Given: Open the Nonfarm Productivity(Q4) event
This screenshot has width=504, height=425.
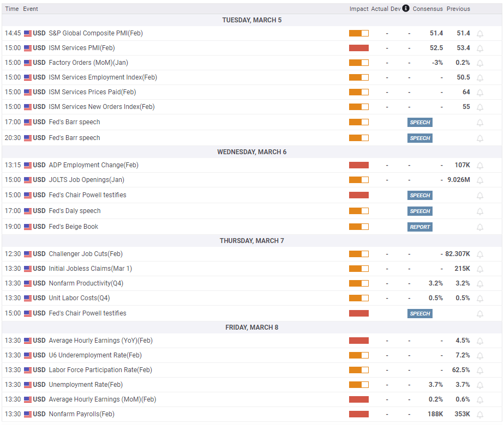Looking at the screenshot, I should pyautogui.click(x=86, y=283).
